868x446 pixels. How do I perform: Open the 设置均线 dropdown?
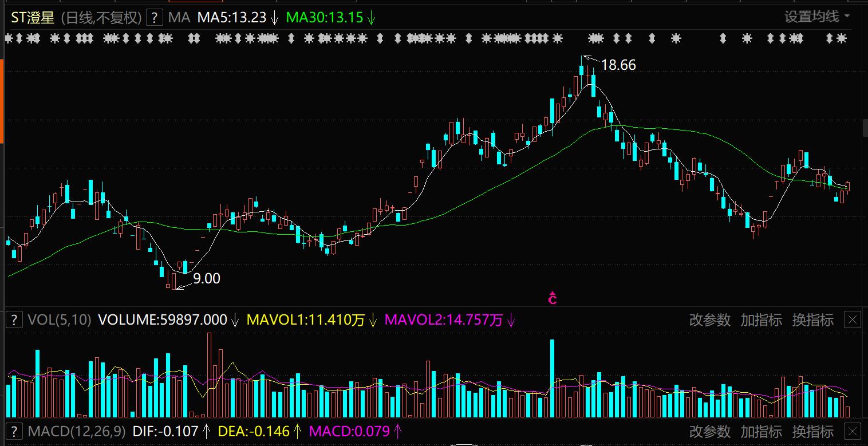[817, 17]
